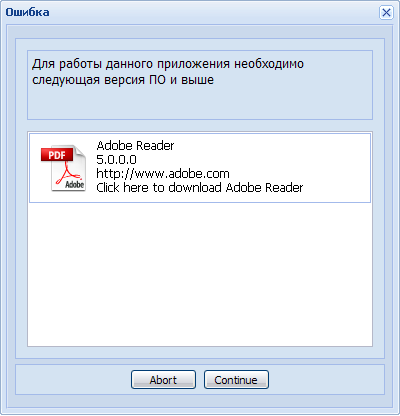Viewport: 400px width, 416px height.
Task: Follow the http://www.adobe.com URL
Action: tap(163, 174)
